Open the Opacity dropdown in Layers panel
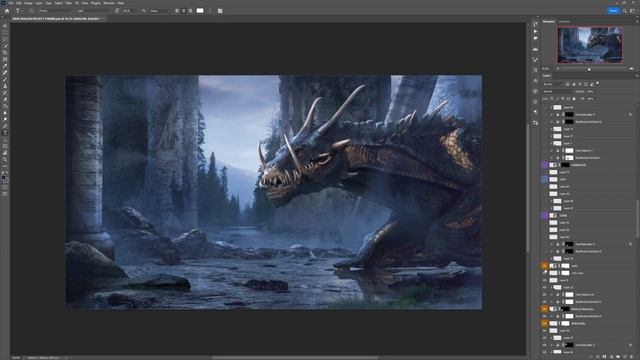 (597, 91)
